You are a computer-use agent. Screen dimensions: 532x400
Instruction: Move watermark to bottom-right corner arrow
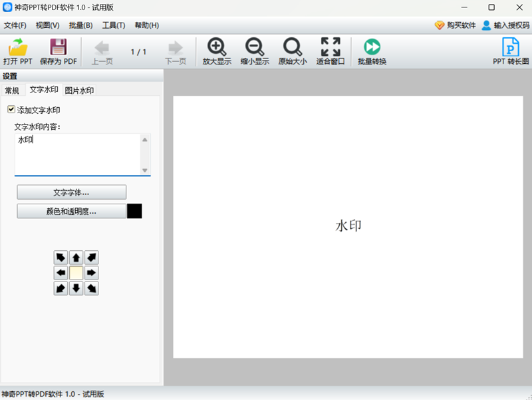(x=92, y=288)
